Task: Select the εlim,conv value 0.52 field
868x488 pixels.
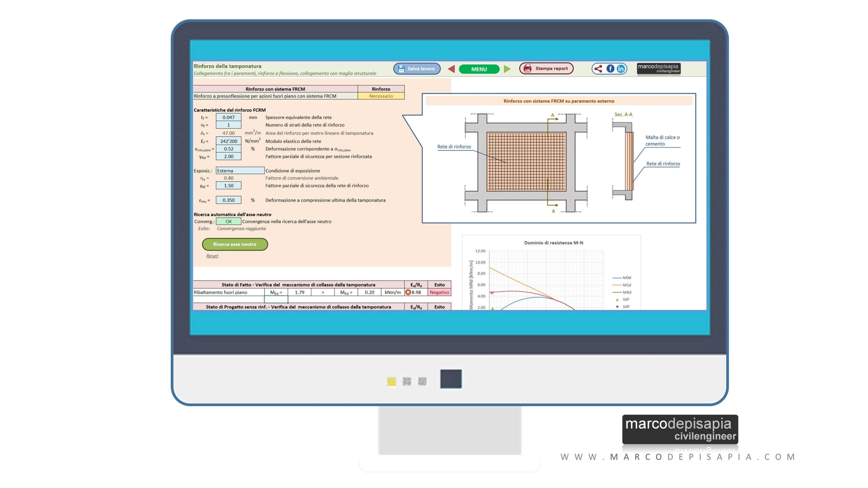Action: click(229, 149)
